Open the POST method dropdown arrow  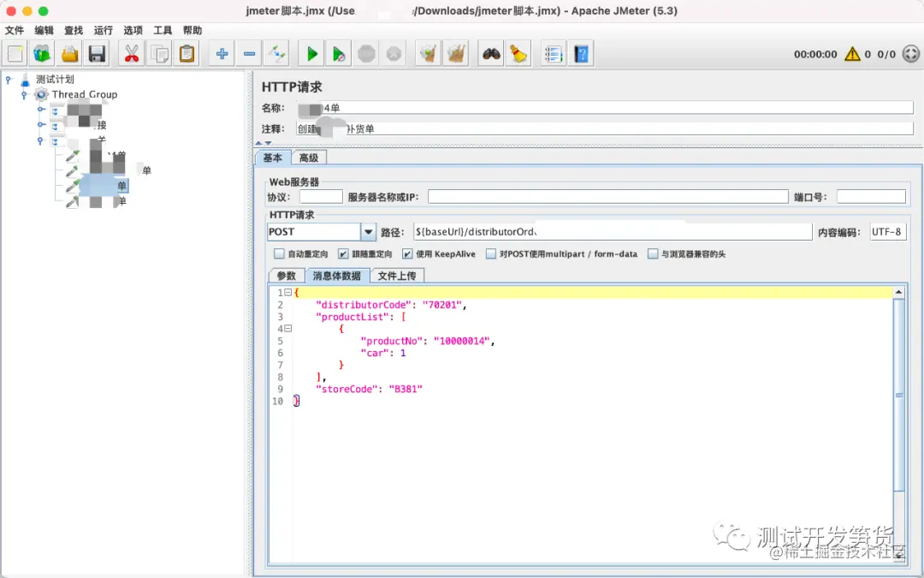point(368,232)
